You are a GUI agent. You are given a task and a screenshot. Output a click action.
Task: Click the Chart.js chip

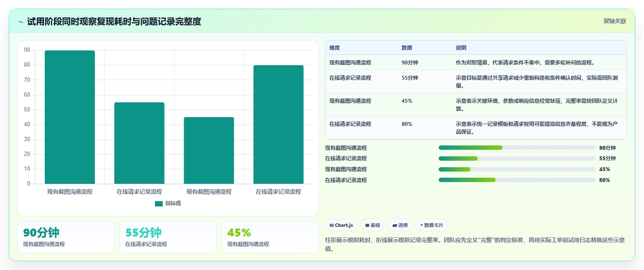341,225
